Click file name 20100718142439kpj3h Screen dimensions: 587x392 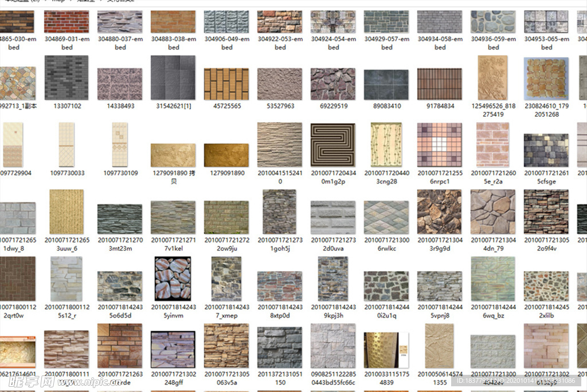[333, 311]
